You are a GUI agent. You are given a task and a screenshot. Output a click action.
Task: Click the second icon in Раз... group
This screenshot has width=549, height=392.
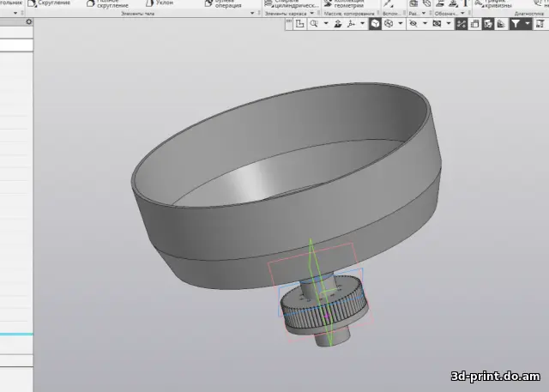[427, 3]
